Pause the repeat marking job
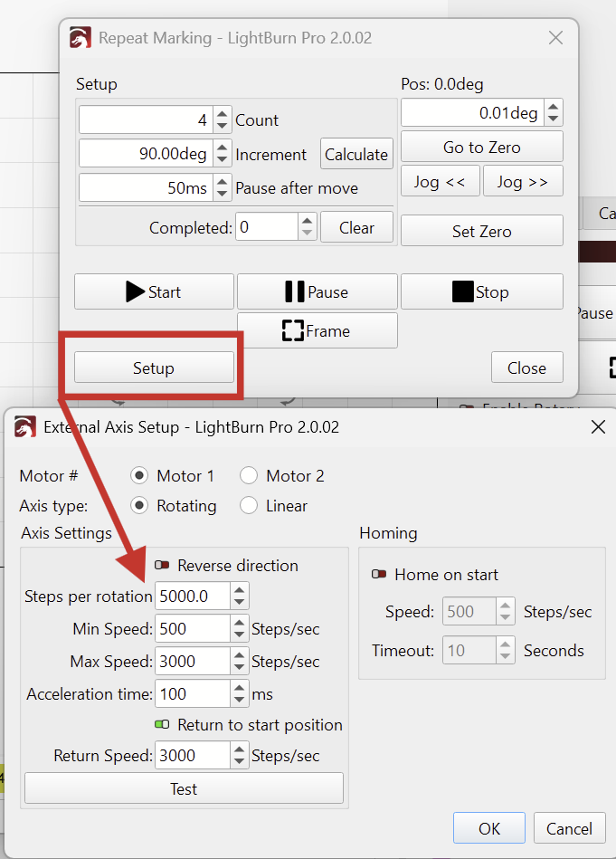The width and height of the screenshot is (616, 859). [317, 291]
